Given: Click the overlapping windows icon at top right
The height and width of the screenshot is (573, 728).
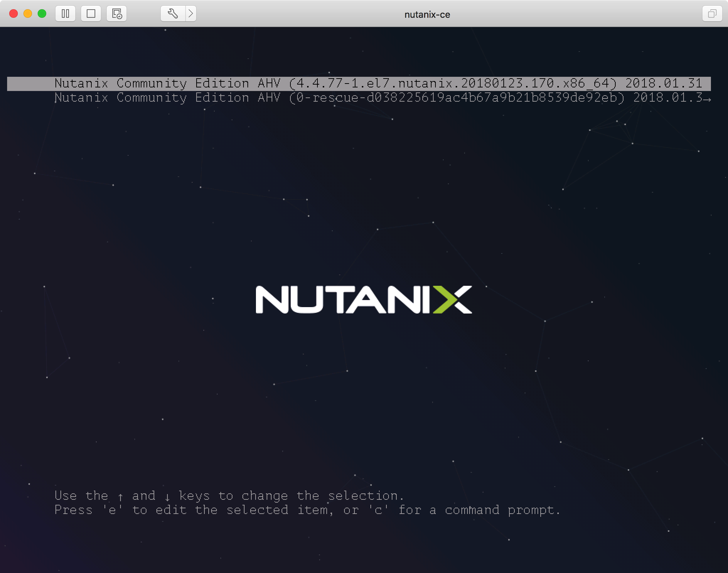Looking at the screenshot, I should pyautogui.click(x=712, y=14).
